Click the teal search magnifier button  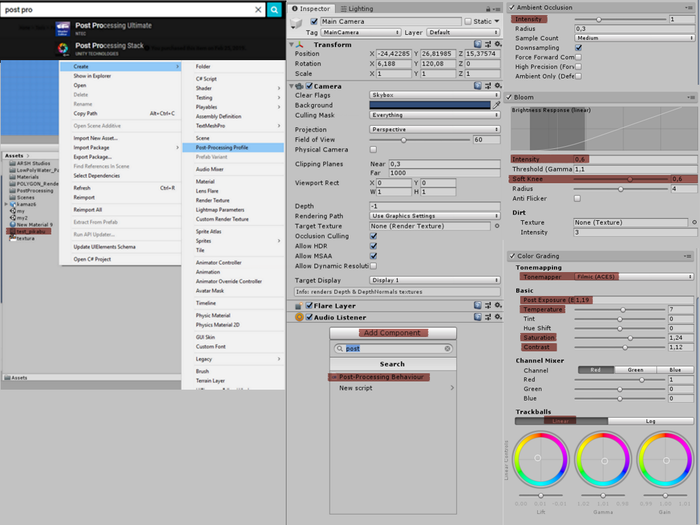[x=274, y=9]
